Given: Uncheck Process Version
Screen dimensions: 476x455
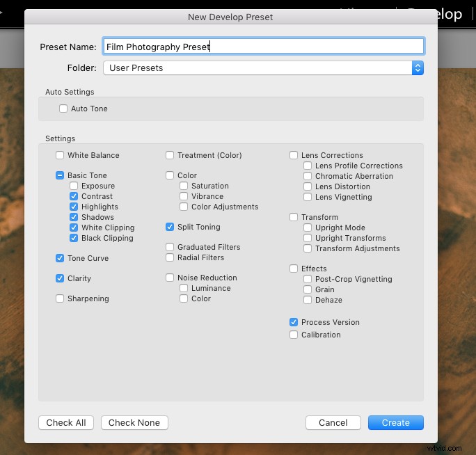Looking at the screenshot, I should click(294, 322).
